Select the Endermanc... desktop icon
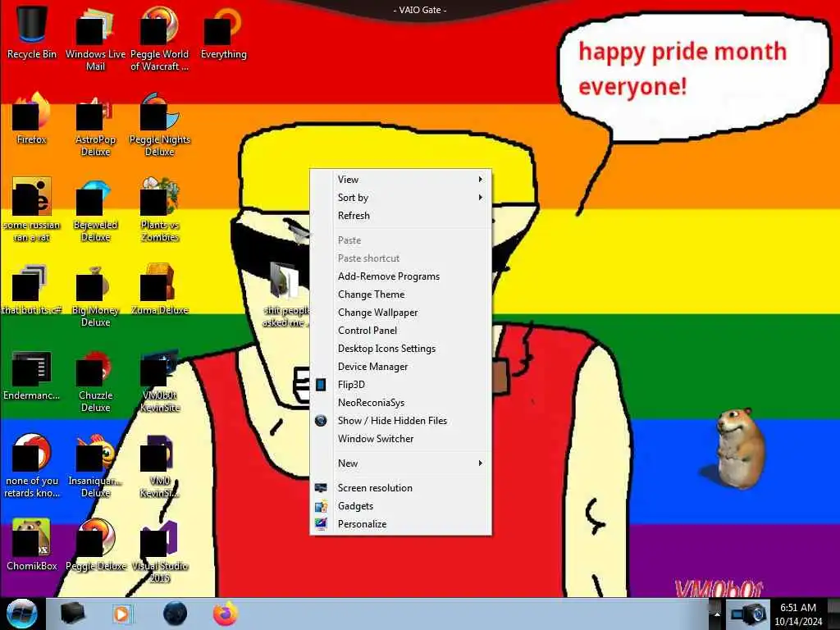Viewport: 840px width, 630px height. (x=32, y=375)
